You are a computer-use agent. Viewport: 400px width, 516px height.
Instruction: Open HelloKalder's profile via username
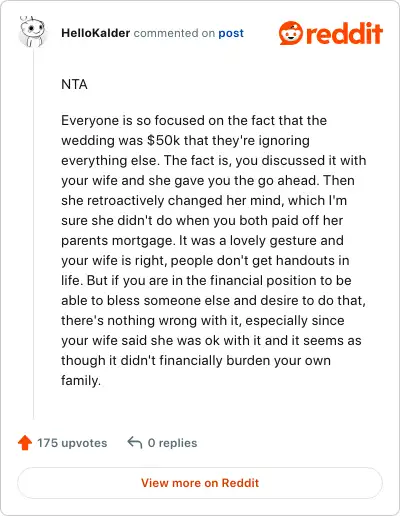(95, 33)
